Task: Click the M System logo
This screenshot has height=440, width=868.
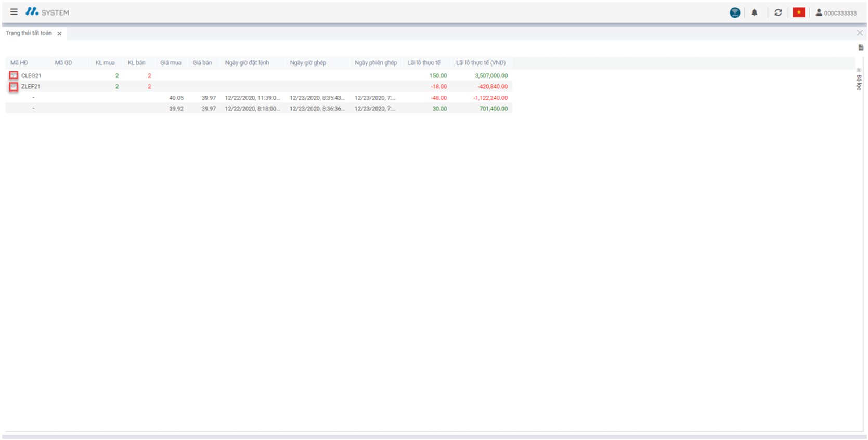Action: tap(47, 12)
